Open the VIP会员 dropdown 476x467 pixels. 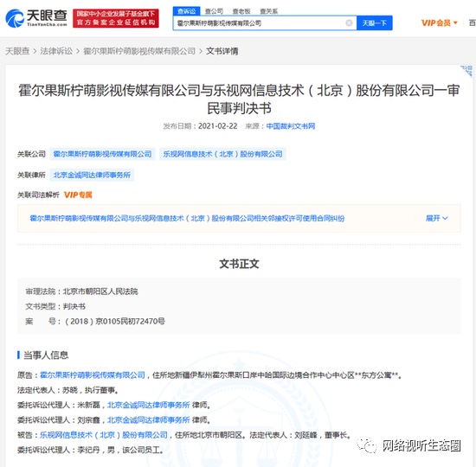[x=440, y=22]
